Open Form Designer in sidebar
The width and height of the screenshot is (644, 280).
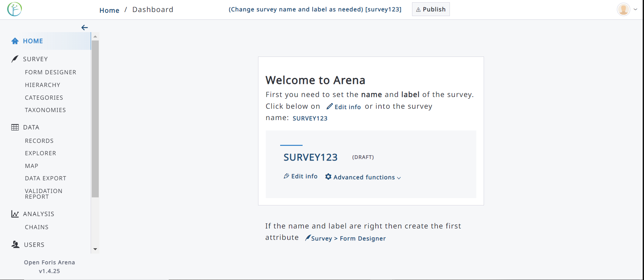click(51, 72)
